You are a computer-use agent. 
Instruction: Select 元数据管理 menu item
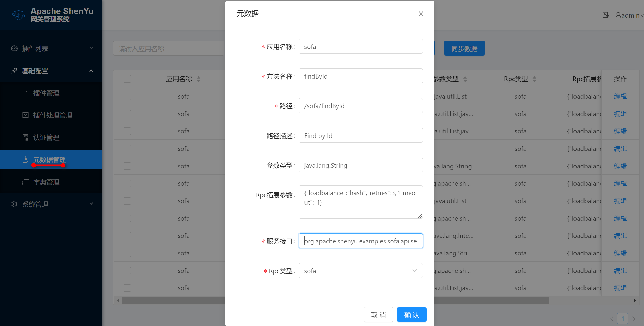[x=49, y=160]
